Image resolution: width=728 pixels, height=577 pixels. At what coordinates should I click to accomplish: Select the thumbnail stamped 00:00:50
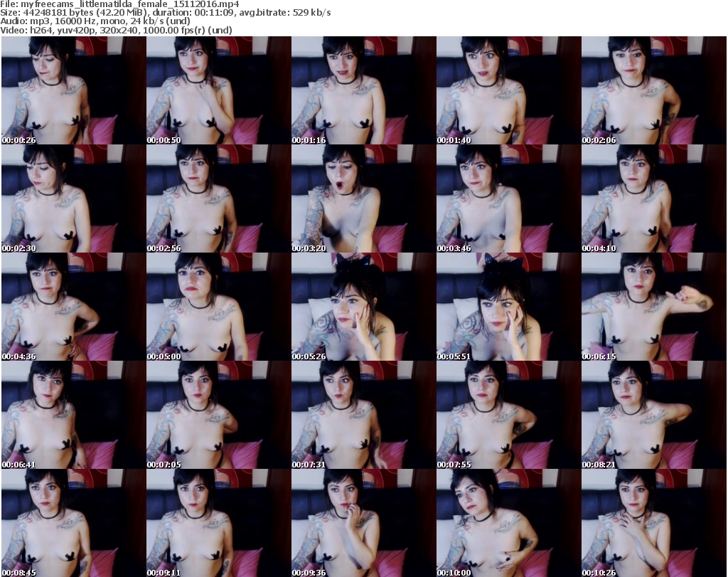pos(219,90)
